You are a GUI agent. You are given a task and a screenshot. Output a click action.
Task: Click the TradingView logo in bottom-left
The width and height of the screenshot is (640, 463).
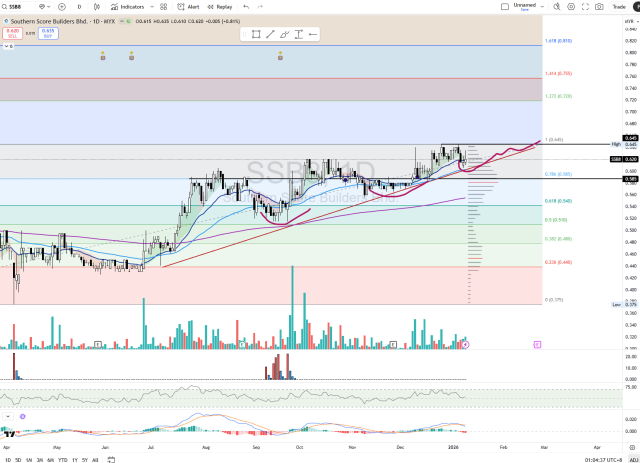10,434
